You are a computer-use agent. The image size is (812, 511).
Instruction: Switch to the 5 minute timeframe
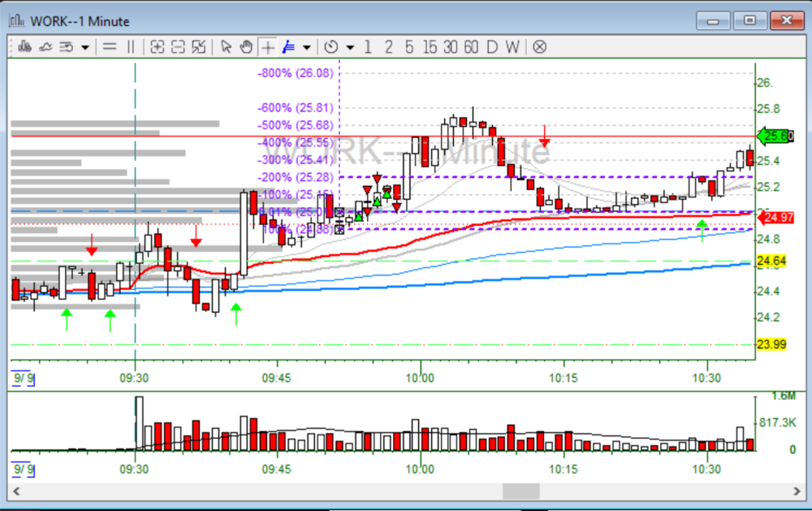pos(409,47)
